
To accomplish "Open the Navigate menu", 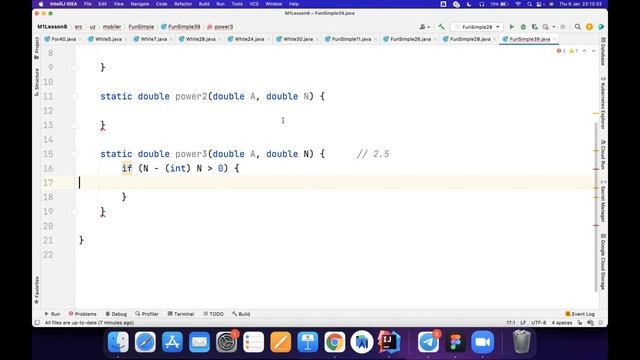I will [x=140, y=4].
